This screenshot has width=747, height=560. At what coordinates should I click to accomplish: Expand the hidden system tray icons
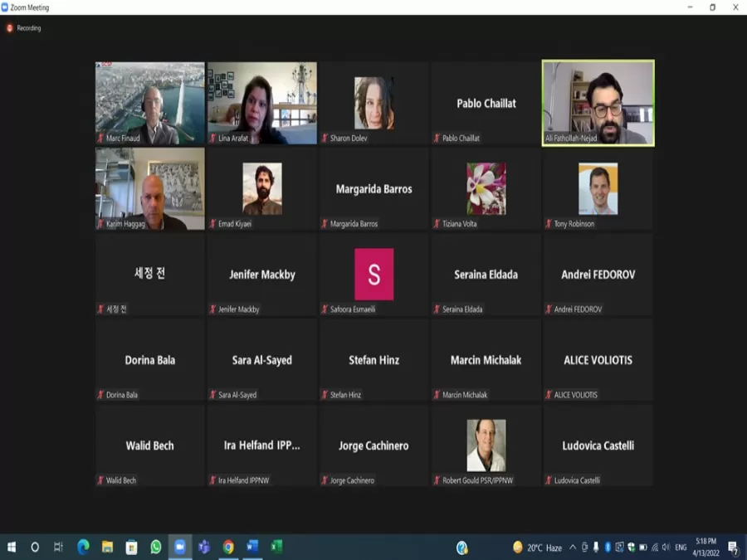click(x=573, y=548)
